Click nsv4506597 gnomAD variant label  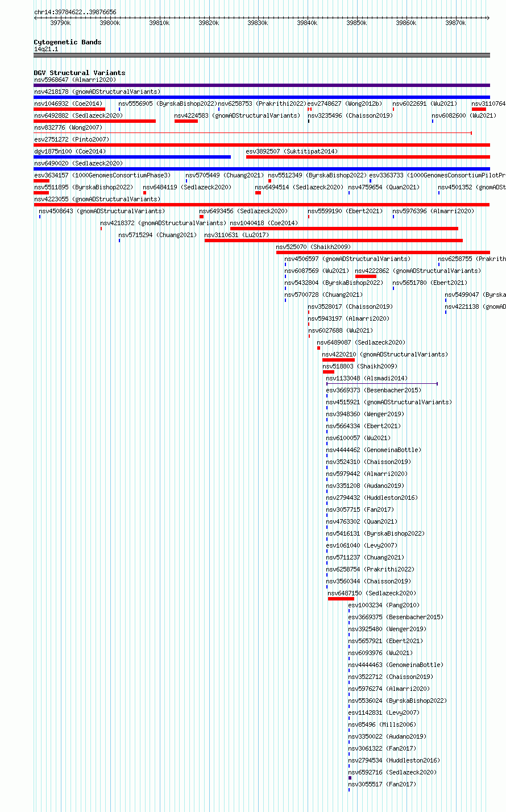tap(347, 259)
